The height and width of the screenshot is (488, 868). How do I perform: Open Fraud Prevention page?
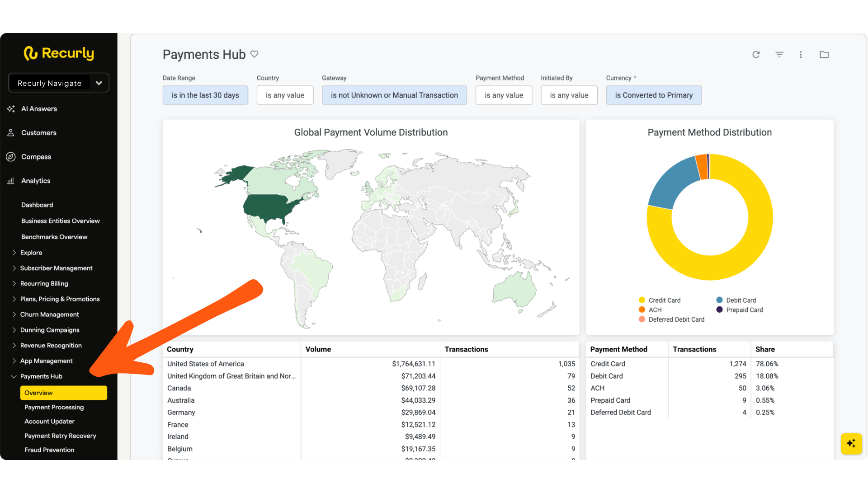coord(49,450)
